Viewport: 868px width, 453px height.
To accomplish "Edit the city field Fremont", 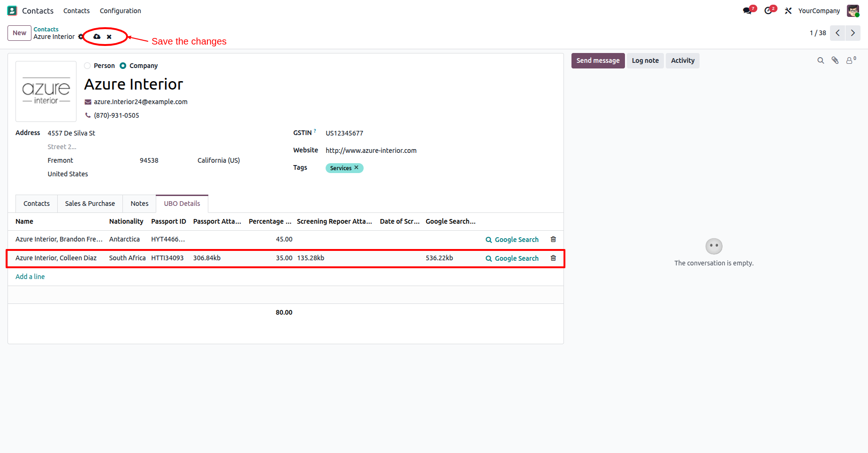I will coord(61,160).
